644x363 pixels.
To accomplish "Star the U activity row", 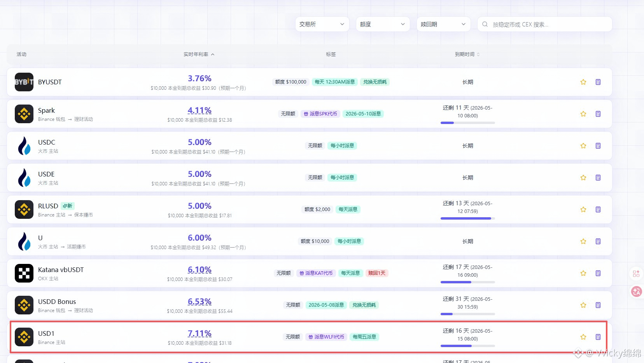I will click(x=583, y=241).
